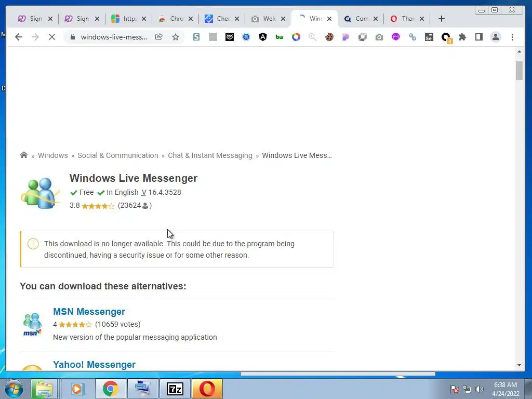532x399 pixels.
Task: Click the camera screenshot extension icon
Action: coord(379,37)
